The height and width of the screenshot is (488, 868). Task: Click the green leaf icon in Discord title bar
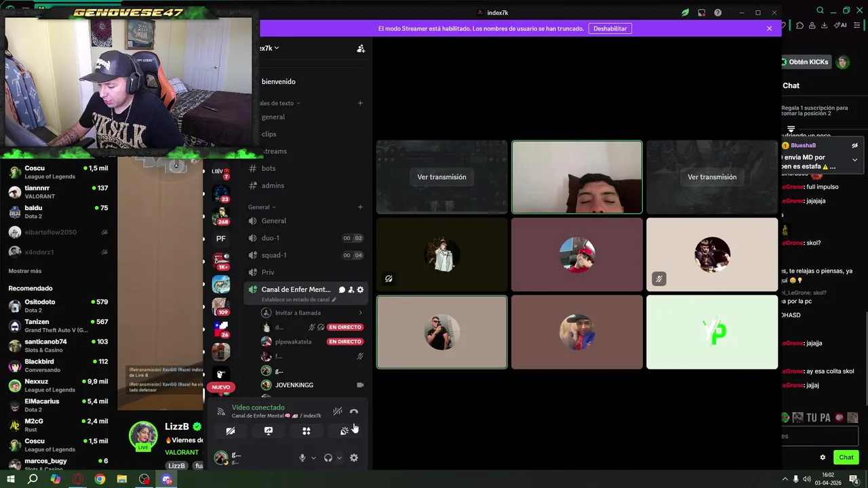tap(685, 12)
